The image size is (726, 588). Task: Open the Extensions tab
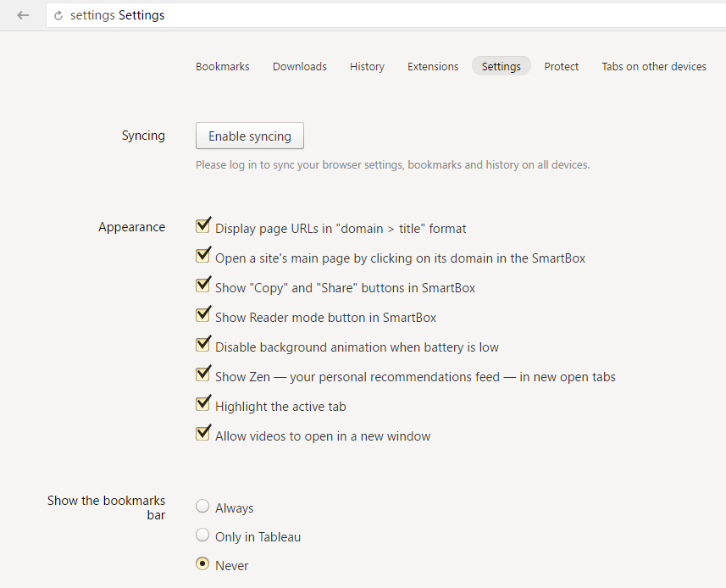pos(433,67)
